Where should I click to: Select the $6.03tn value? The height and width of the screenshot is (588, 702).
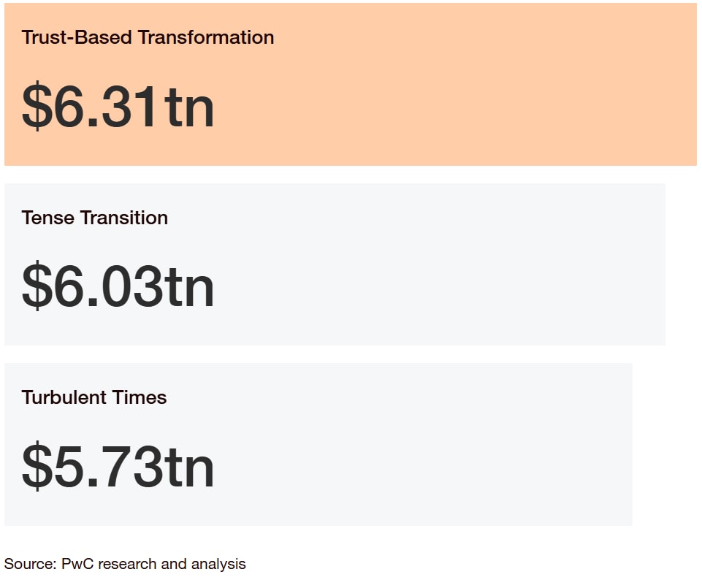[x=118, y=286]
